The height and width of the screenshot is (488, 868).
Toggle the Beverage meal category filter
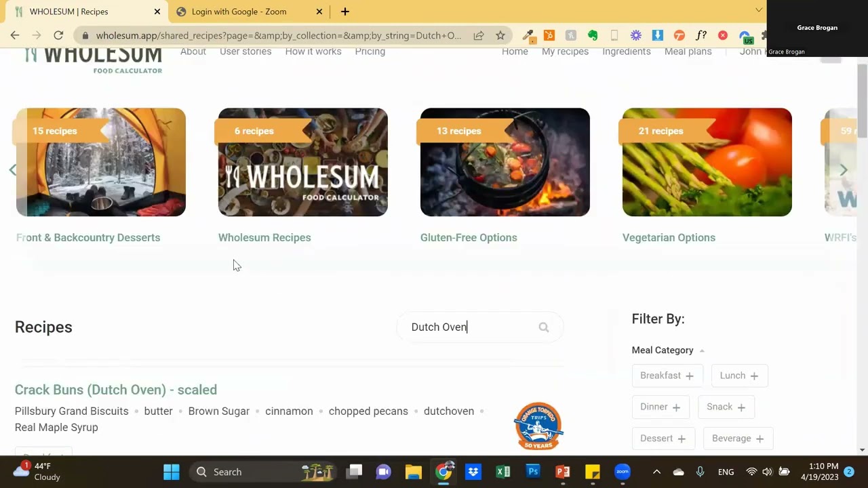pos(738,439)
